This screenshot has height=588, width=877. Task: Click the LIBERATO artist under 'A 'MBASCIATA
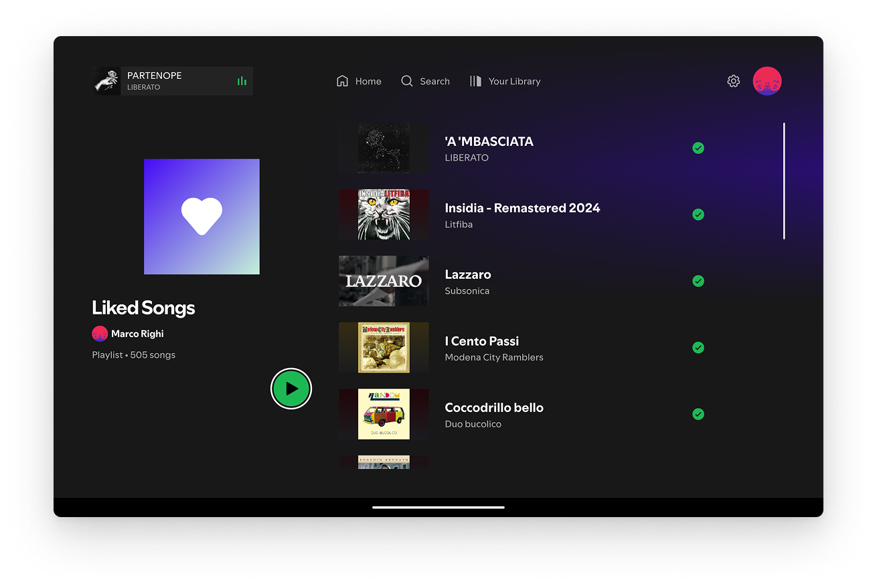(467, 158)
